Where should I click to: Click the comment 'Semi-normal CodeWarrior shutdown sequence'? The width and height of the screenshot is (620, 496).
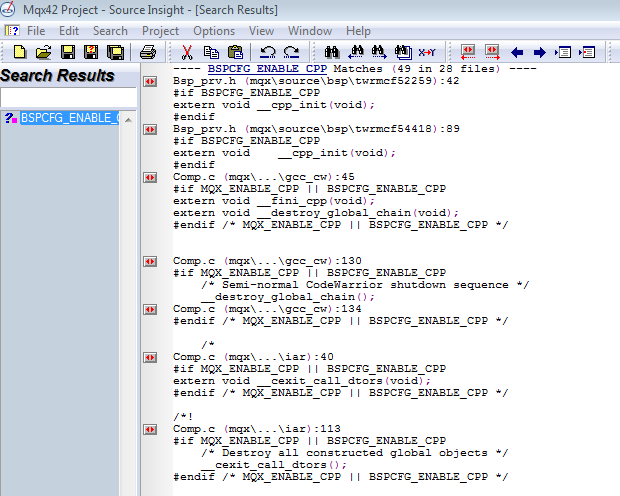(x=365, y=285)
